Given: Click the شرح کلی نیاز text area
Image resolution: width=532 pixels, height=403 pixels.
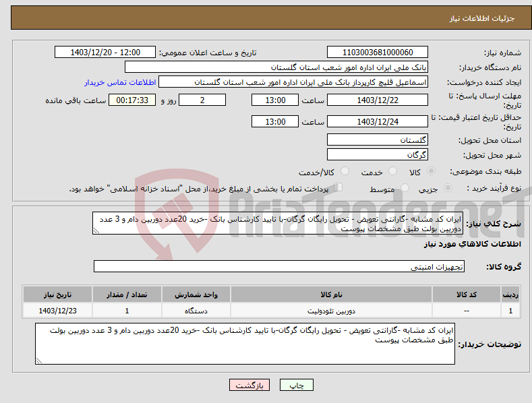Looking at the screenshot, I should point(278,223).
